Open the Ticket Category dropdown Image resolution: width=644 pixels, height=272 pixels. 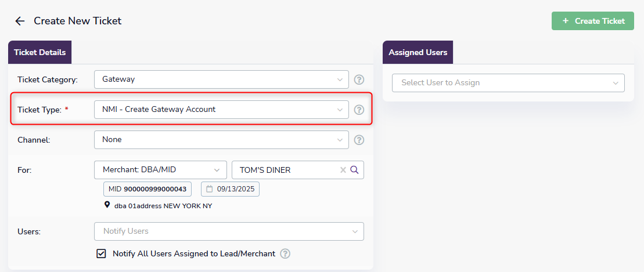[x=221, y=79]
